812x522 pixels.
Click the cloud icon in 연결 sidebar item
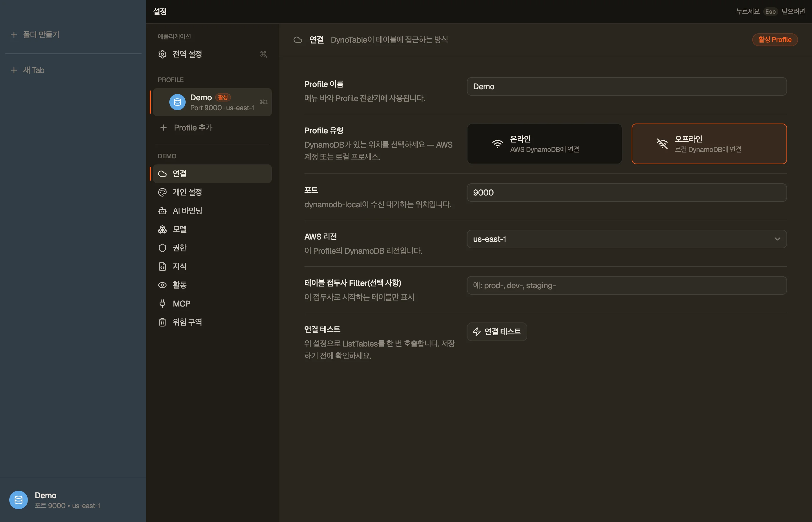coord(162,174)
